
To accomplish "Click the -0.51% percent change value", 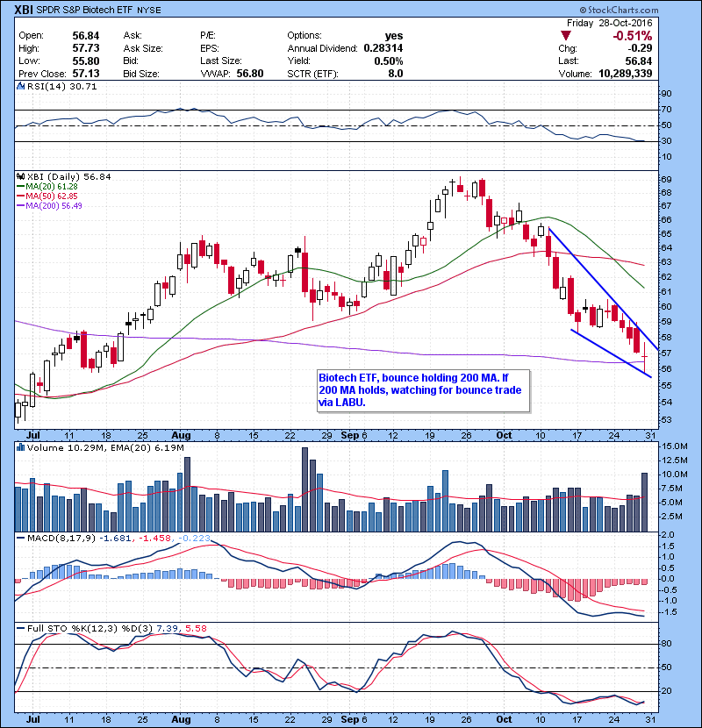I will [x=633, y=36].
